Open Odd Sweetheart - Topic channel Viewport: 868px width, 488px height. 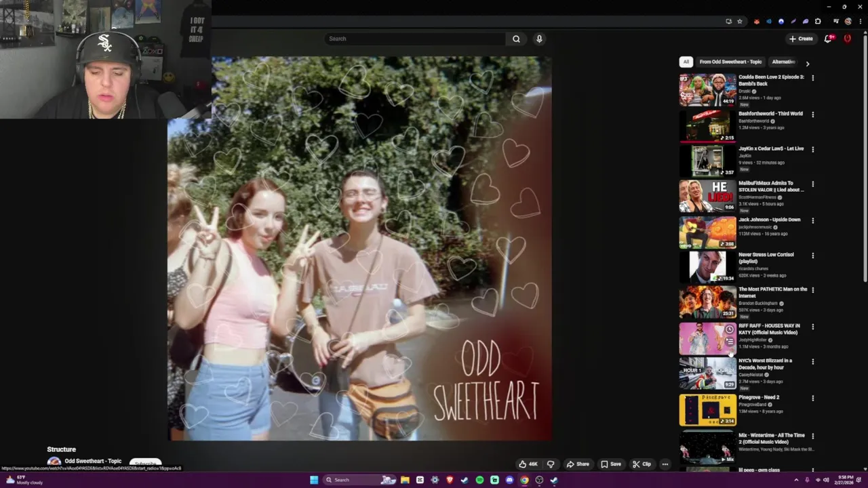coord(93,461)
